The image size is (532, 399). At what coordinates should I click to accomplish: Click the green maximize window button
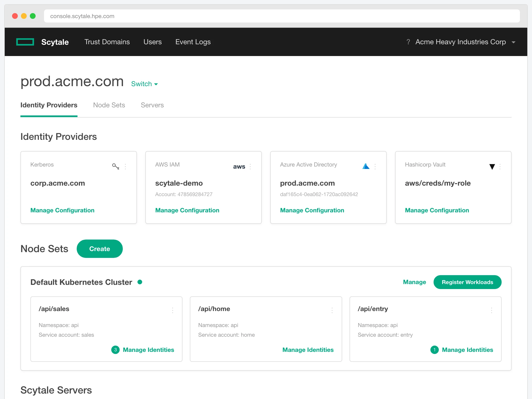[33, 16]
